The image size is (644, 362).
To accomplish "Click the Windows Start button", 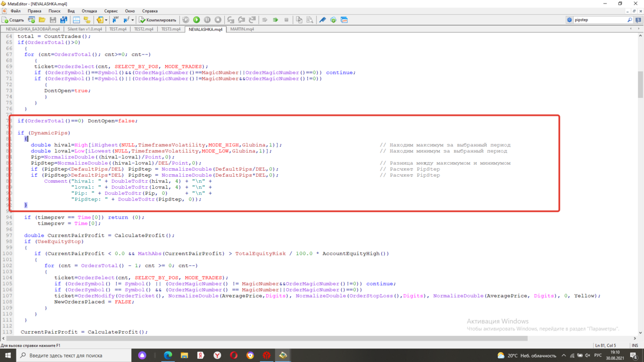I will (7, 356).
